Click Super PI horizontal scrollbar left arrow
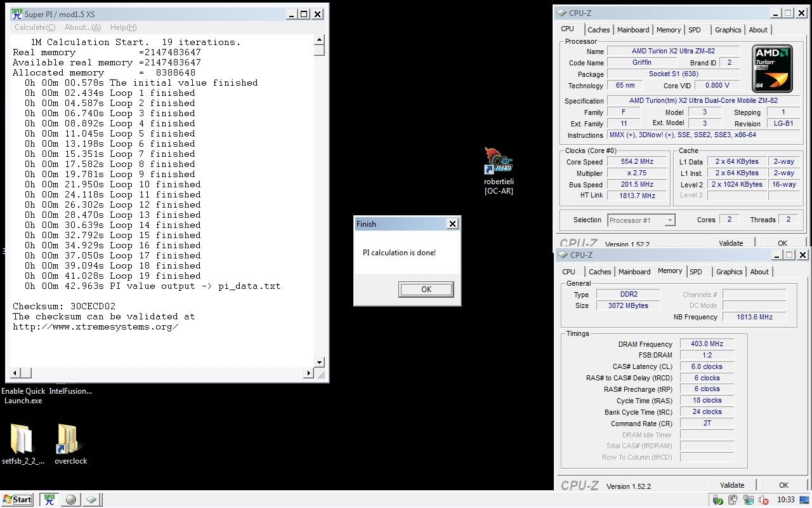The height and width of the screenshot is (508, 812). [x=16, y=373]
